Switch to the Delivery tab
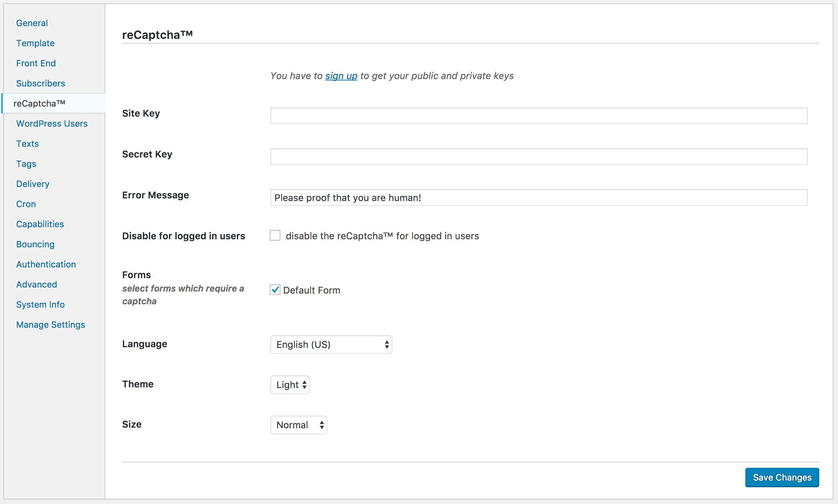 pyautogui.click(x=33, y=184)
